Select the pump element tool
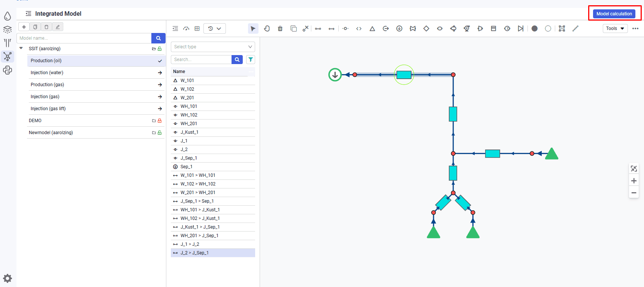 coord(467,28)
